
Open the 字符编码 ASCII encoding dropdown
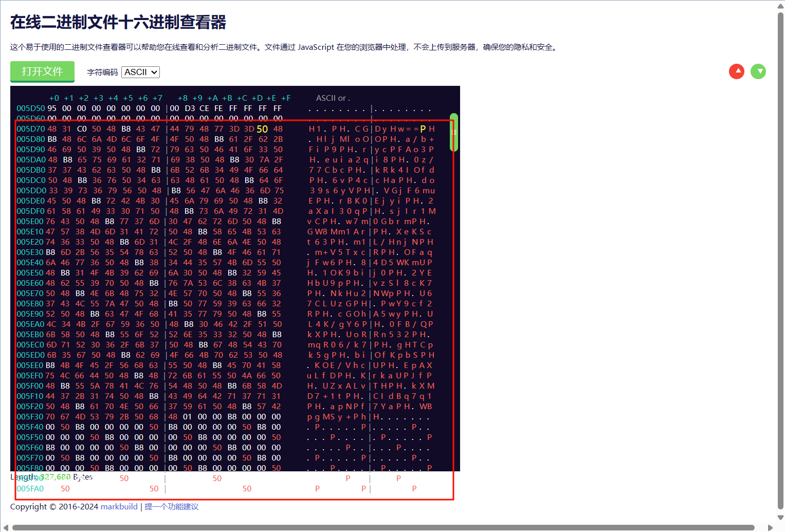(x=140, y=72)
